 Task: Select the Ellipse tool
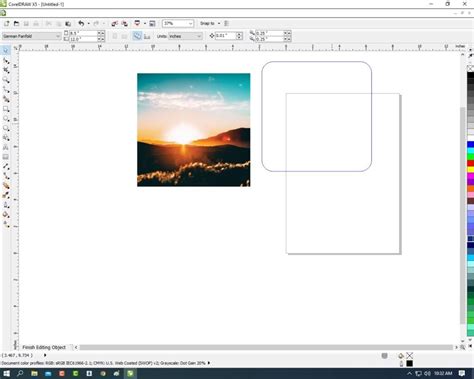pyautogui.click(x=6, y=118)
